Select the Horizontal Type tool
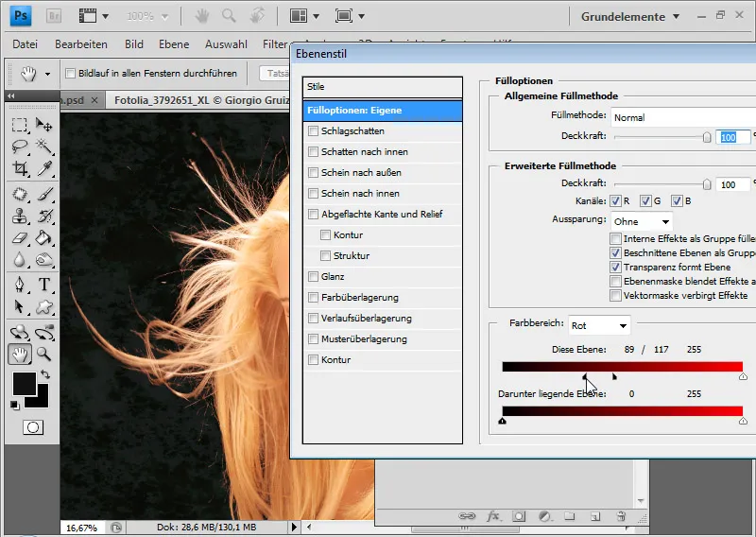The height and width of the screenshot is (537, 756). click(x=43, y=285)
